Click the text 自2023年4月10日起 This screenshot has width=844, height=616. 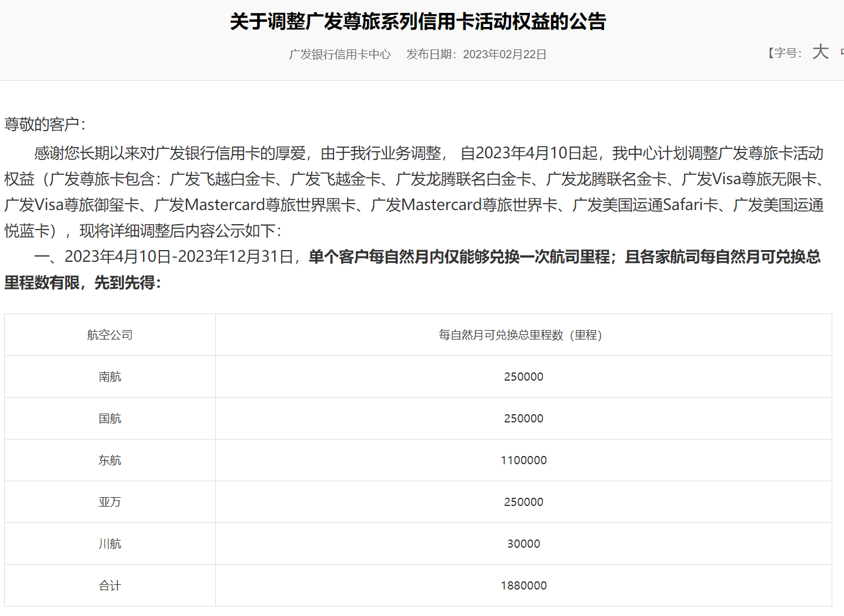(x=529, y=154)
